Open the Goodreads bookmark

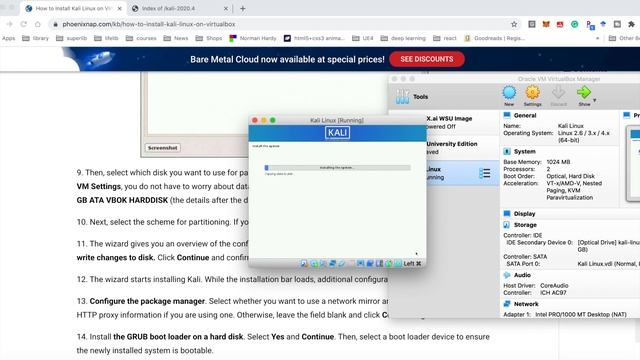click(495, 38)
